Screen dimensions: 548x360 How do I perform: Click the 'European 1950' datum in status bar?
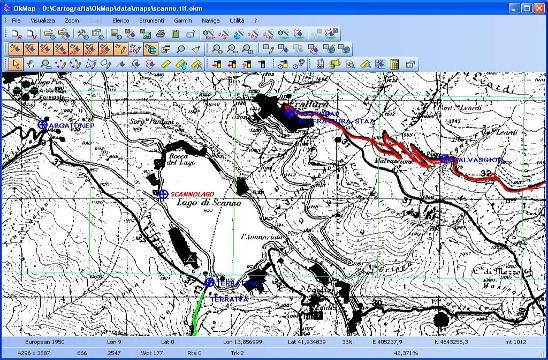pos(45,342)
